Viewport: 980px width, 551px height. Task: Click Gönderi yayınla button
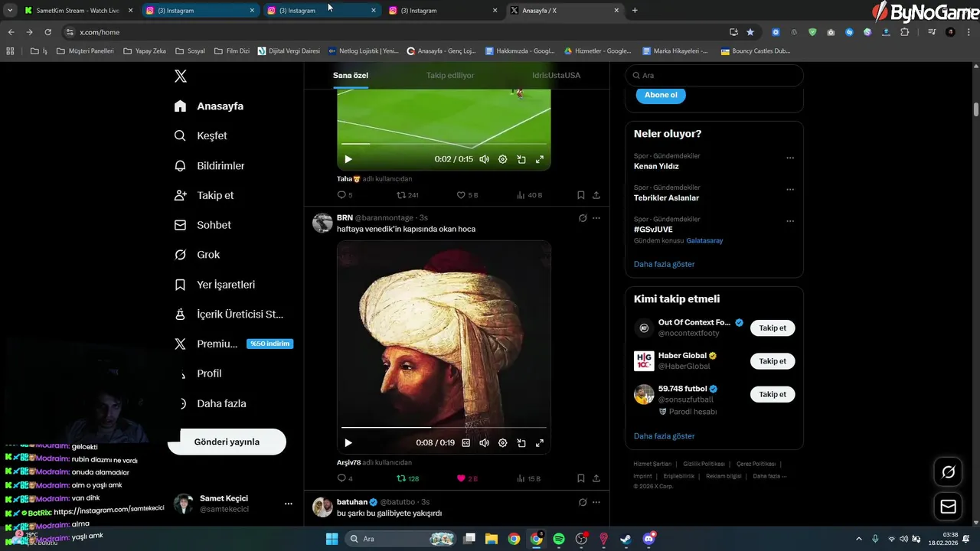pos(227,442)
